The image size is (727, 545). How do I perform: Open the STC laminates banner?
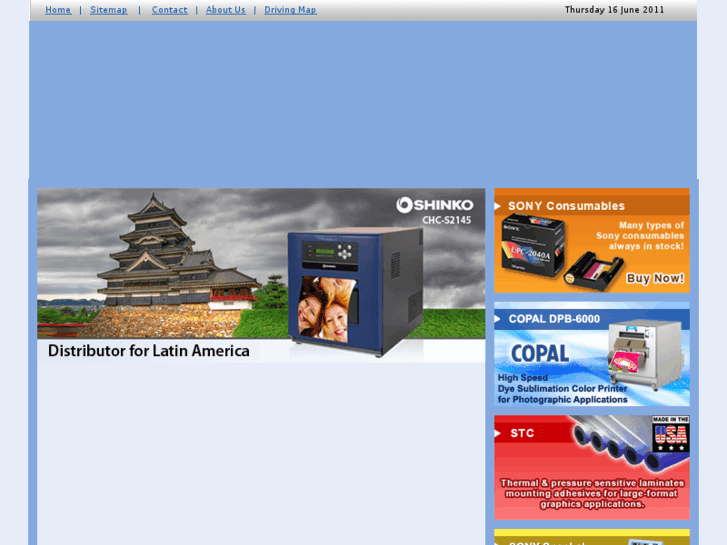pos(592,468)
